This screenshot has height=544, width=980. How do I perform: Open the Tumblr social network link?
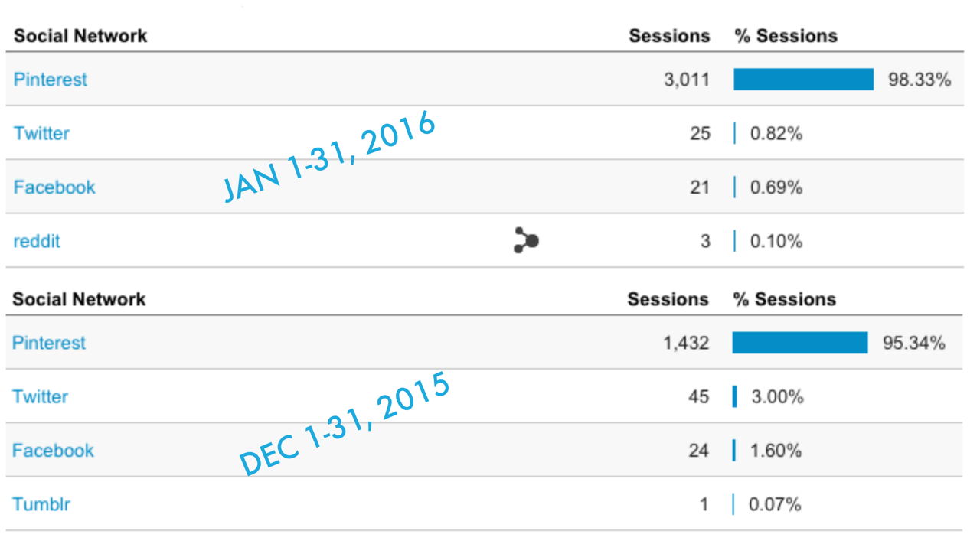[x=41, y=504]
